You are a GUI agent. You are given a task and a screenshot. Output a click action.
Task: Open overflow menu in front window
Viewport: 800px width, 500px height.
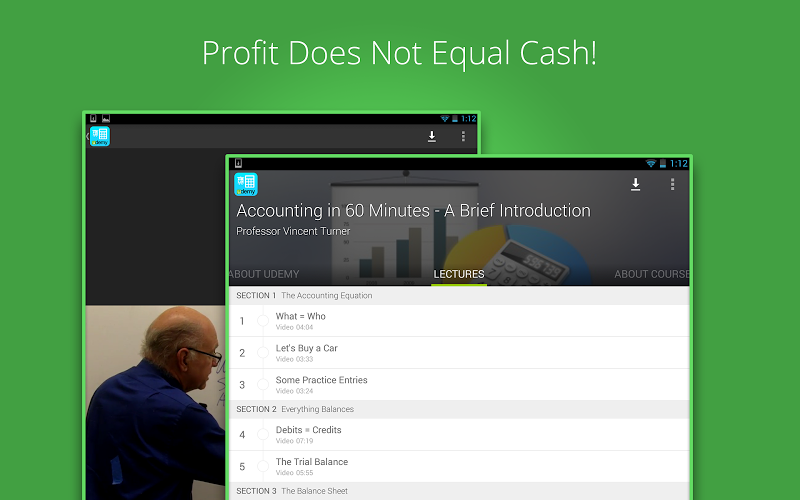tap(672, 184)
